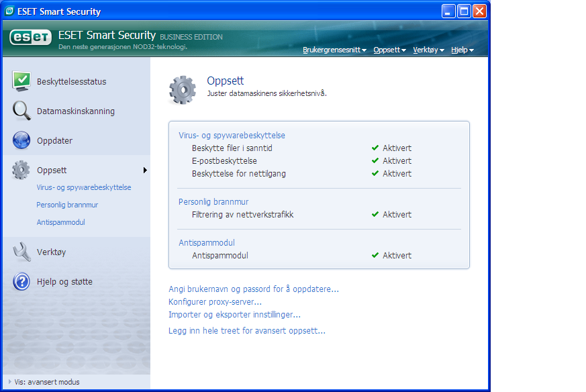Viewport: 586px width, 392px height.
Task: Click Importer og eksporter innstillinger link
Action: (234, 315)
